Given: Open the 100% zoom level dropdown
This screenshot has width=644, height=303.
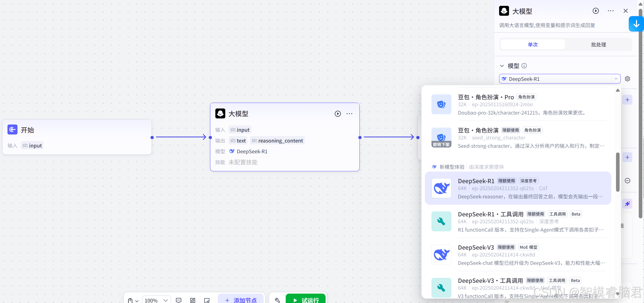Looking at the screenshot, I should point(156,300).
